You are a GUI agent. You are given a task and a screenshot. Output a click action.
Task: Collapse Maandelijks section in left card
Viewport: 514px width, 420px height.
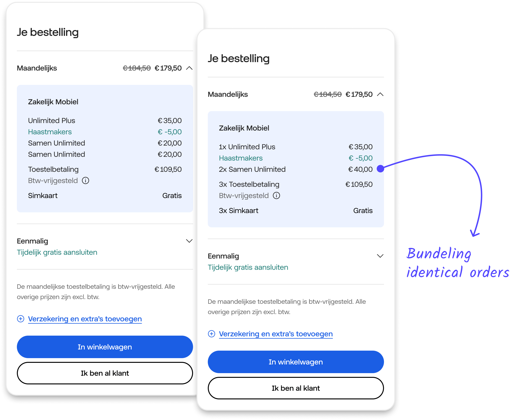tap(189, 68)
